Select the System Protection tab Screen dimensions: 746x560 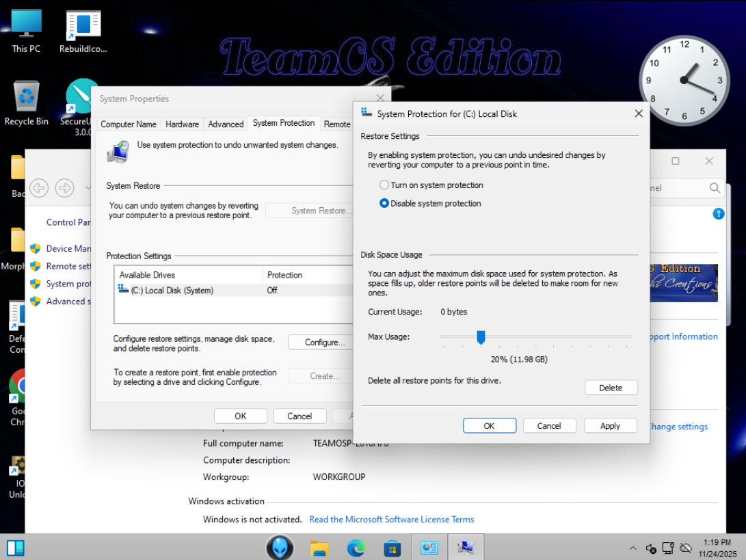[x=284, y=123]
